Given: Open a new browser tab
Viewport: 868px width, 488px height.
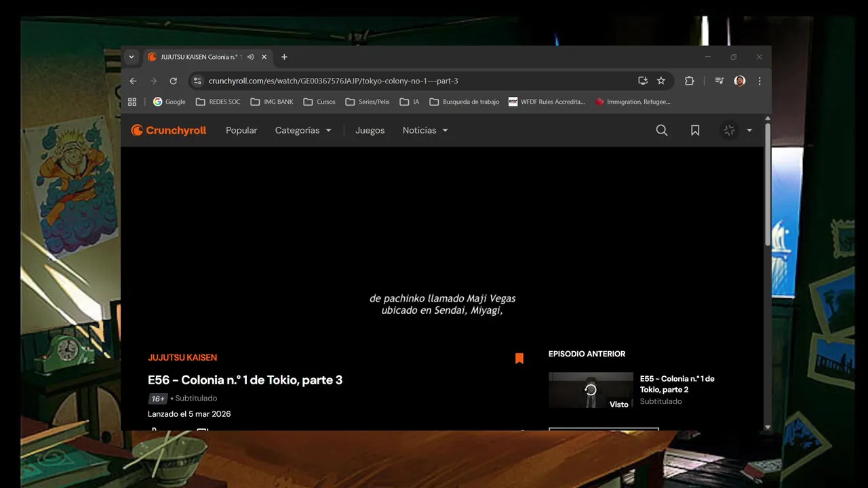Looking at the screenshot, I should 284,57.
